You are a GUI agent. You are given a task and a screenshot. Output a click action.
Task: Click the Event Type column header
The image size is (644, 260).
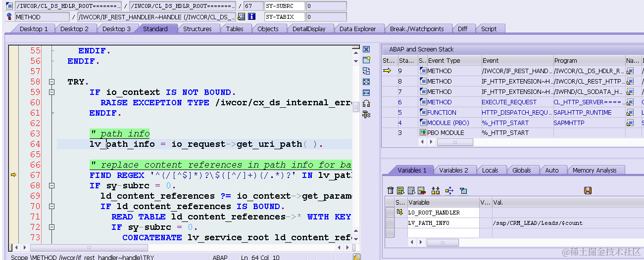click(454, 61)
